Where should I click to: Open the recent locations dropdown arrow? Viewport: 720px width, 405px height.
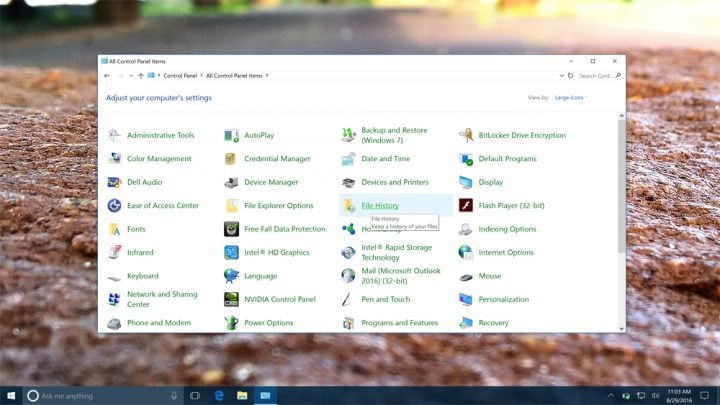coord(131,76)
